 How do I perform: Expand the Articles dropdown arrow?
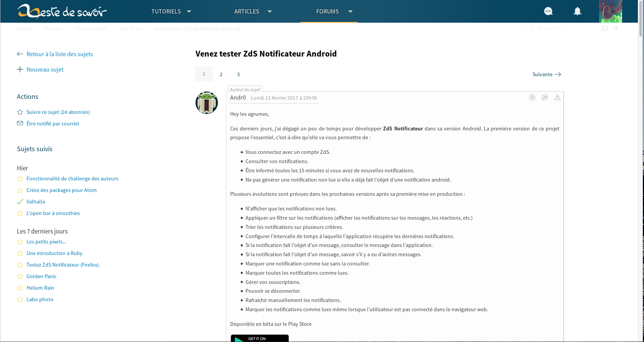pyautogui.click(x=270, y=12)
